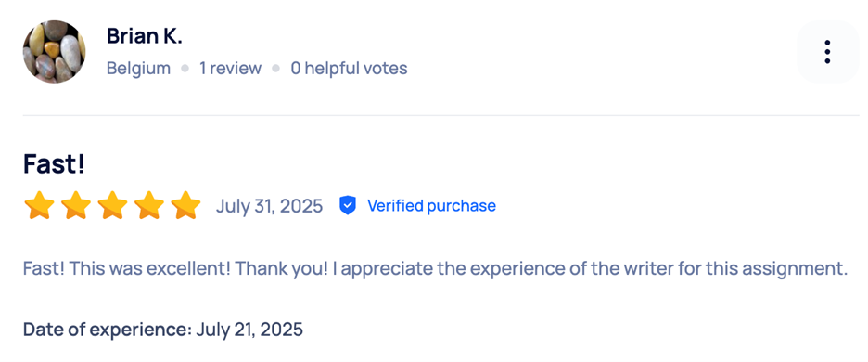Click the July 31, 2025 review date
868x362 pixels.
pos(269,206)
